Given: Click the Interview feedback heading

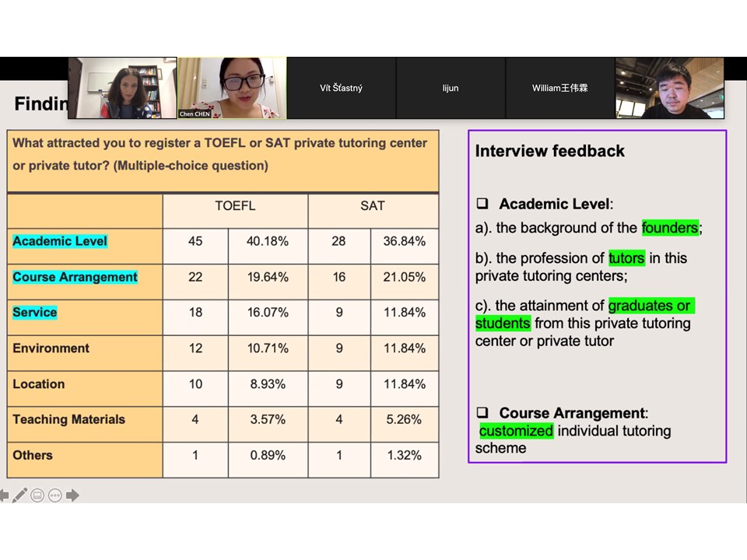Looking at the screenshot, I should 550,151.
